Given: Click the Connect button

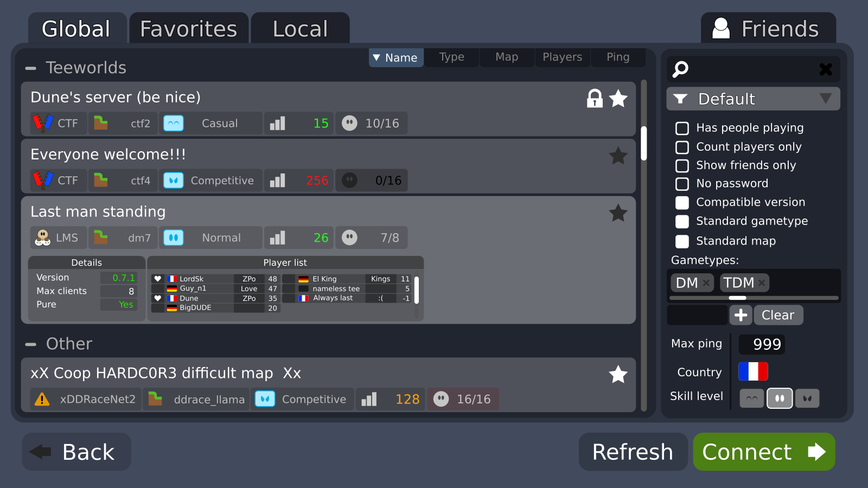Looking at the screenshot, I should pos(764,452).
